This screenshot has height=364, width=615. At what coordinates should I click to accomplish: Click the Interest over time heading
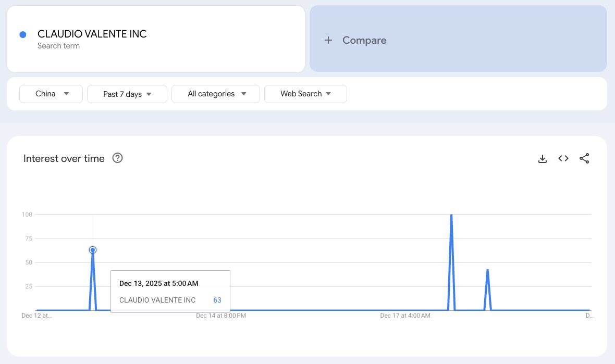click(x=64, y=158)
